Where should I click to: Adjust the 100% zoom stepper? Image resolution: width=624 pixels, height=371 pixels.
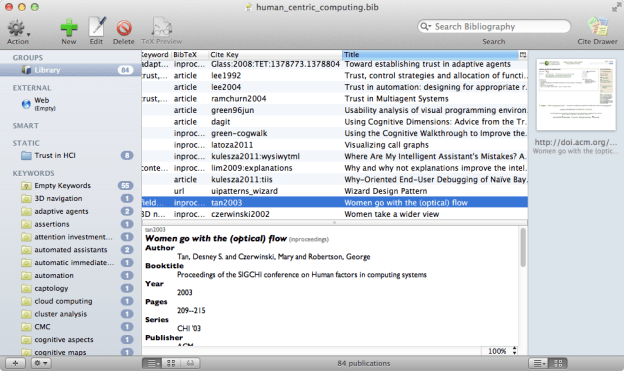(x=514, y=351)
